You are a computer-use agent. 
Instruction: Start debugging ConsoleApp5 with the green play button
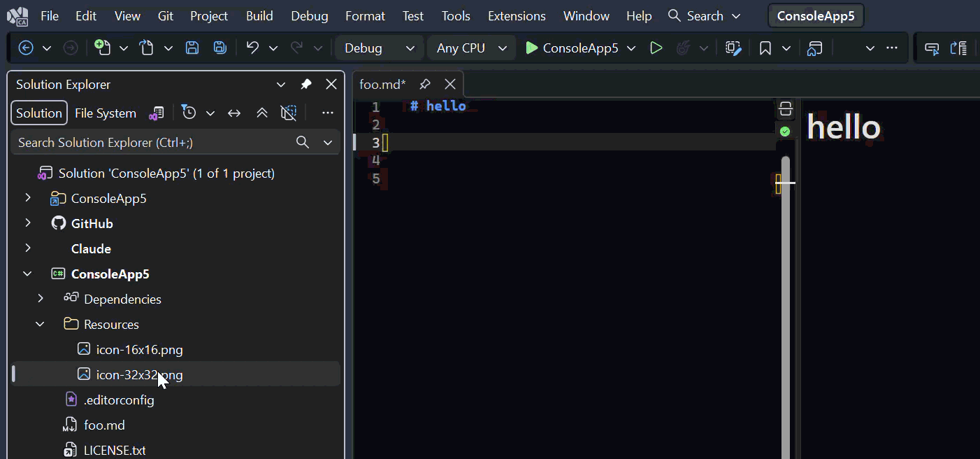[x=532, y=48]
